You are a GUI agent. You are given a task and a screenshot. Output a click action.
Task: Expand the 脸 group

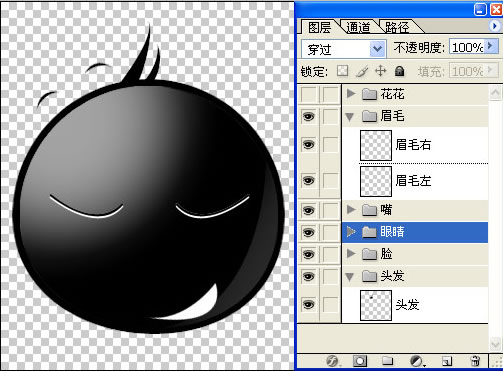pyautogui.click(x=350, y=254)
